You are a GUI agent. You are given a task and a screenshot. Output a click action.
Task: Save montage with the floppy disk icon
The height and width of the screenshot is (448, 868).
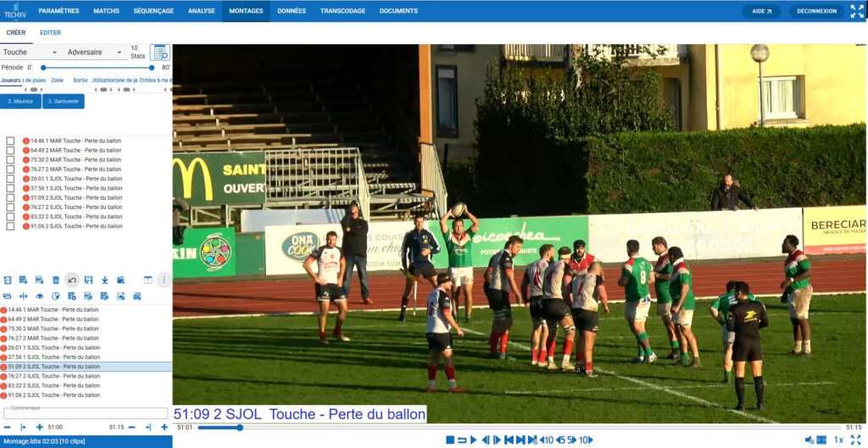point(88,279)
